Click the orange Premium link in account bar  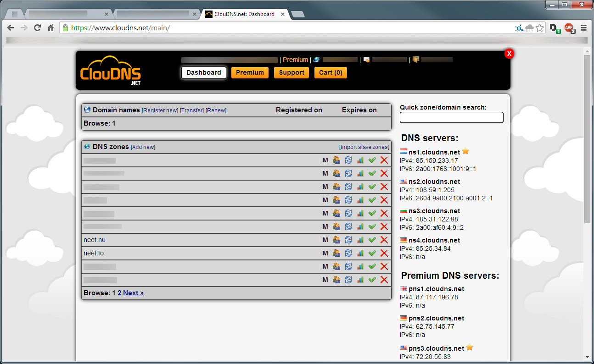(x=296, y=60)
